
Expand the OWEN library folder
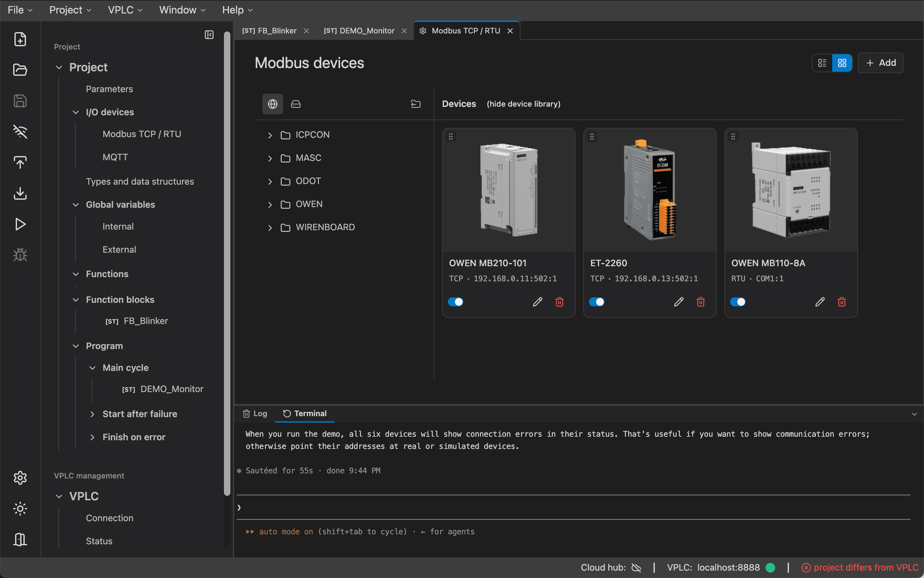[x=270, y=205]
